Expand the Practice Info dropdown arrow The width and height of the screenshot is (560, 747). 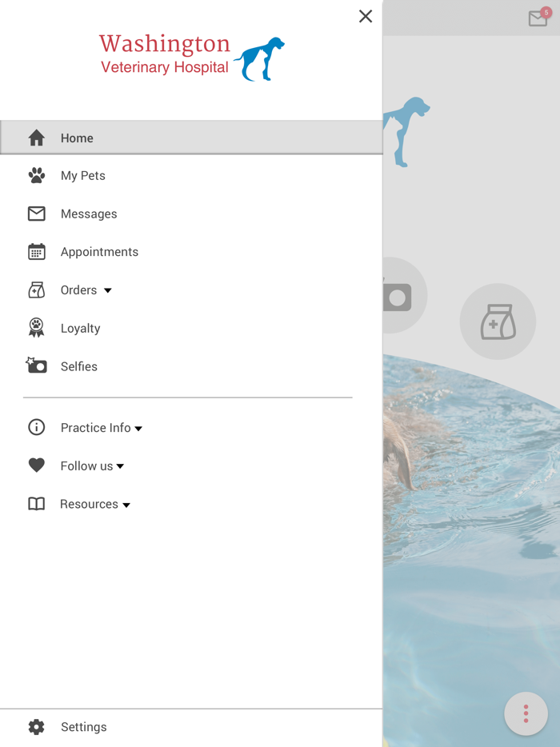click(138, 429)
